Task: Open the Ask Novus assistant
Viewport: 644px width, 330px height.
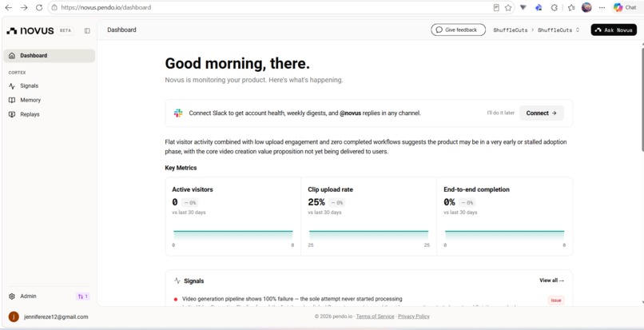Action: click(614, 30)
